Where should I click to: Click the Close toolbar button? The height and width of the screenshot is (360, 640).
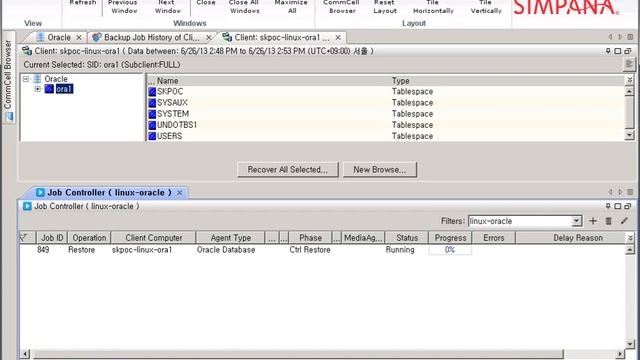[x=206, y=4]
